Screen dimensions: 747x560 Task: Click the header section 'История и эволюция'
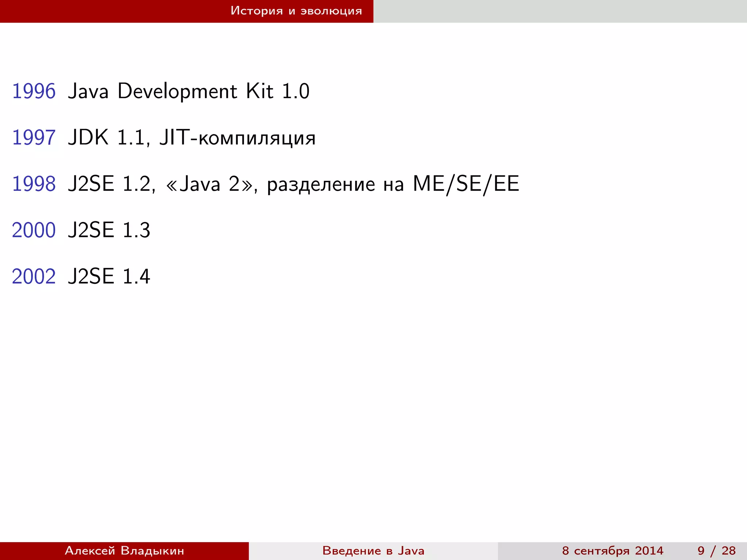point(296,11)
